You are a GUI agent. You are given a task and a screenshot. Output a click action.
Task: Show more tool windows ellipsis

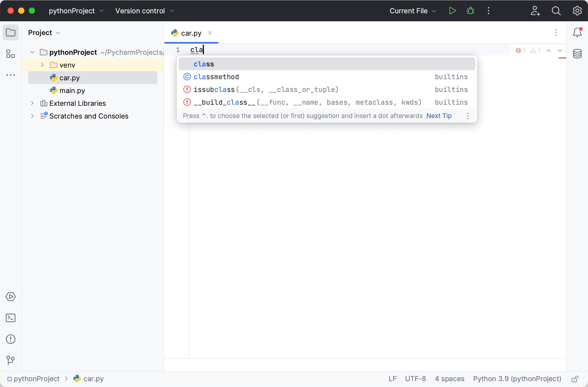click(x=11, y=75)
